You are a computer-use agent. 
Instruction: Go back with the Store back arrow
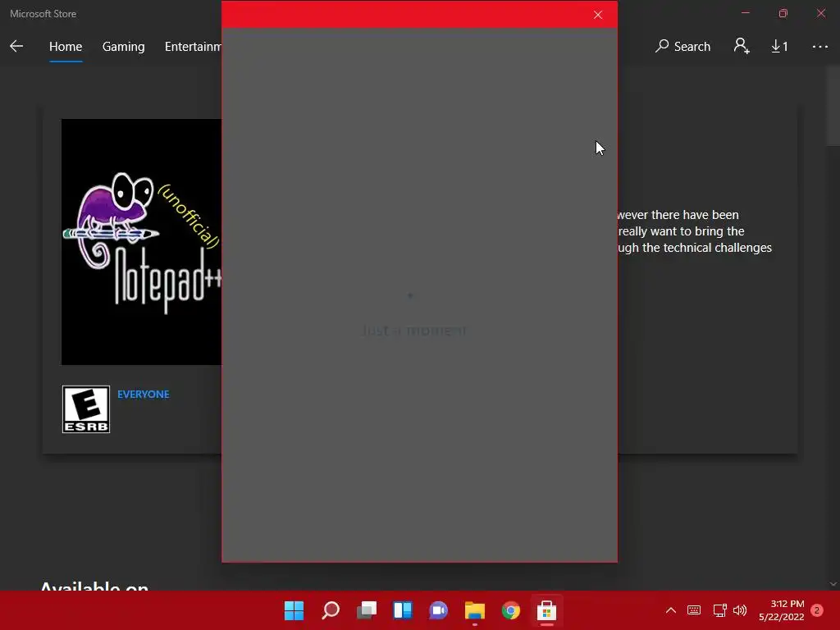coord(16,46)
